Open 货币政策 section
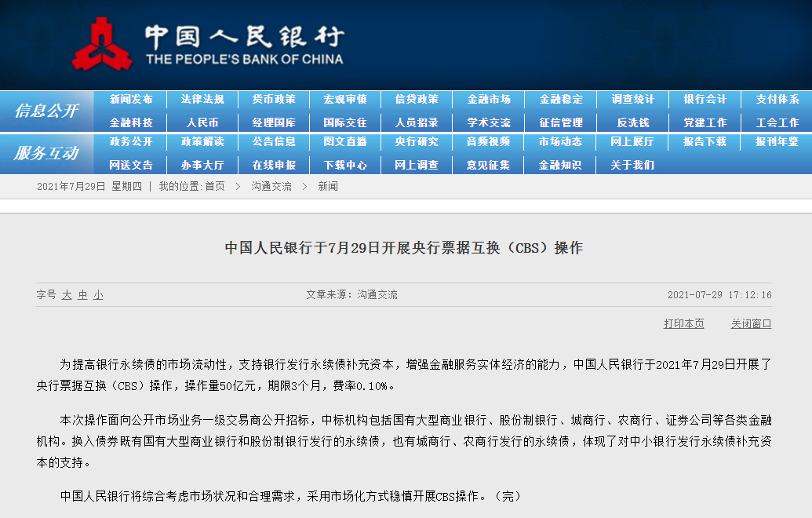This screenshot has height=518, width=812. coord(274,99)
